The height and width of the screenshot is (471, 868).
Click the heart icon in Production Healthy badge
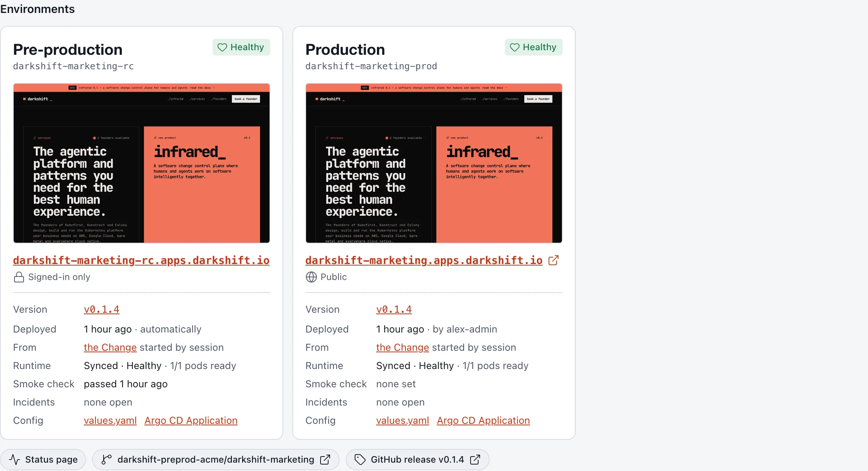click(514, 47)
